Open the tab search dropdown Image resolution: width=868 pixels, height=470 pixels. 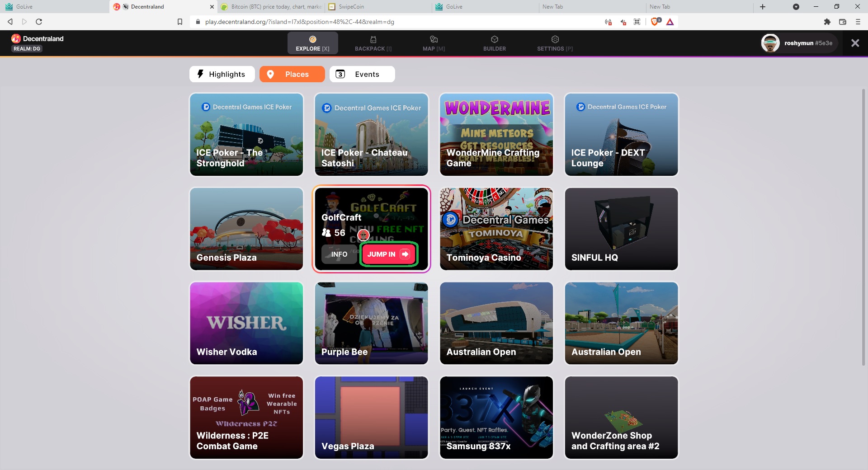pos(796,7)
